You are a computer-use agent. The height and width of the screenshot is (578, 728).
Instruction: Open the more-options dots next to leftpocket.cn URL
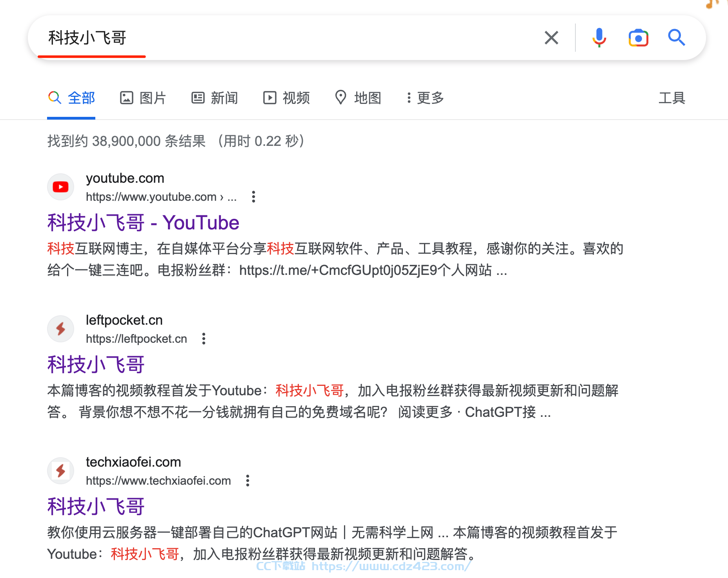[x=204, y=338]
